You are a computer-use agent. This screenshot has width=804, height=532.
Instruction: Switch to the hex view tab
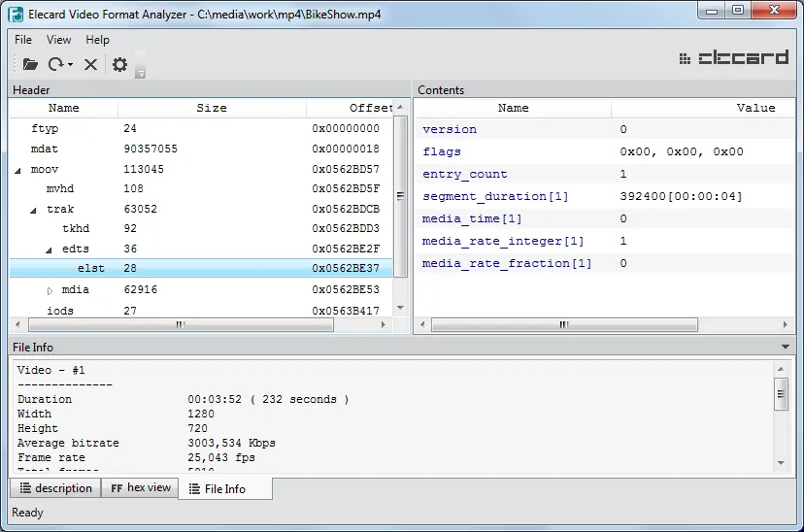pyautogui.click(x=140, y=488)
